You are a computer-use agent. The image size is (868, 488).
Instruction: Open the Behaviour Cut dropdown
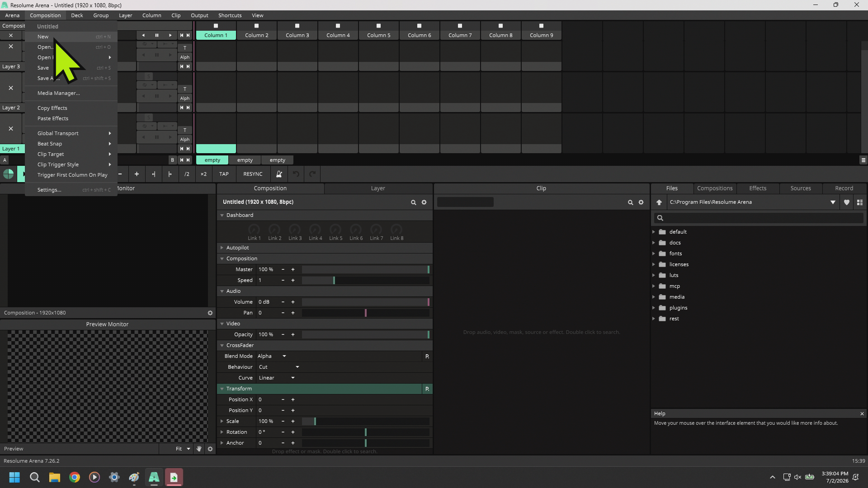(278, 367)
